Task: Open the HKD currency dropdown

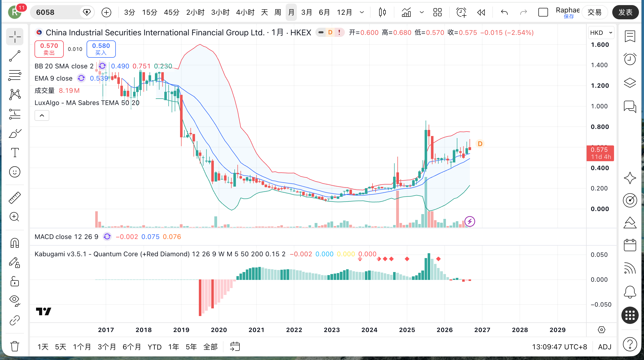Action: [601, 33]
